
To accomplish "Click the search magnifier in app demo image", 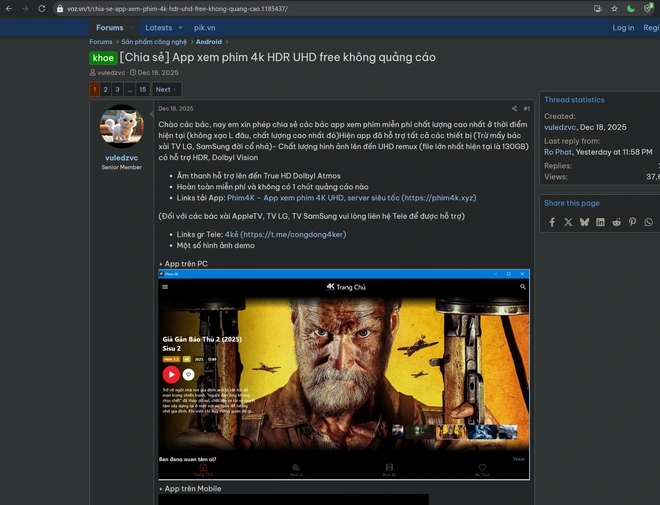I will coord(523,287).
